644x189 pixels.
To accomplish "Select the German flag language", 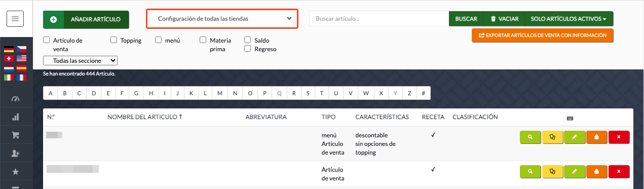I will (9, 50).
